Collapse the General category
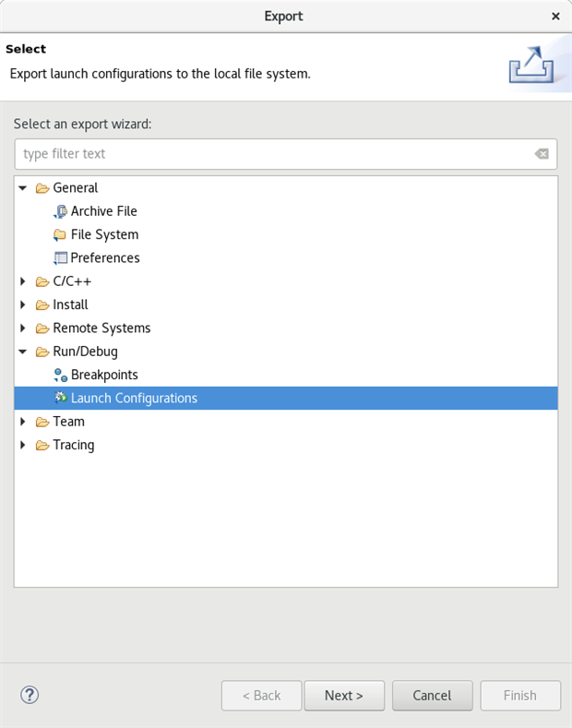572x728 pixels. click(23, 188)
